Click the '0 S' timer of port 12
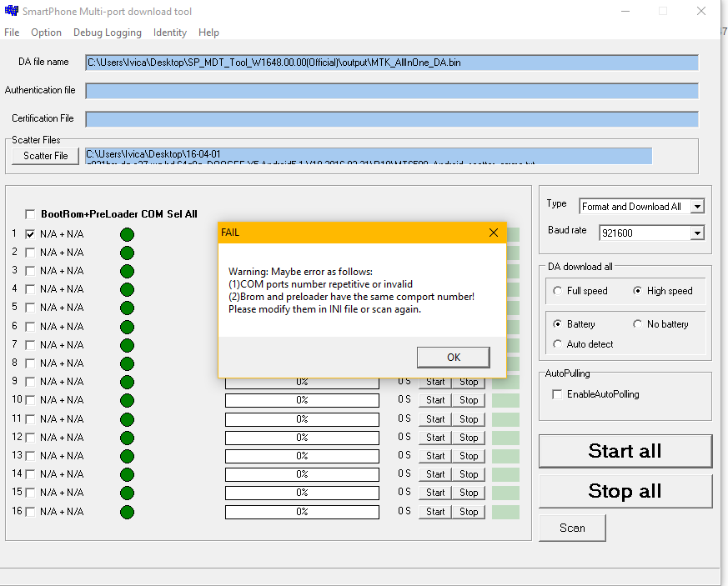 [x=404, y=437]
